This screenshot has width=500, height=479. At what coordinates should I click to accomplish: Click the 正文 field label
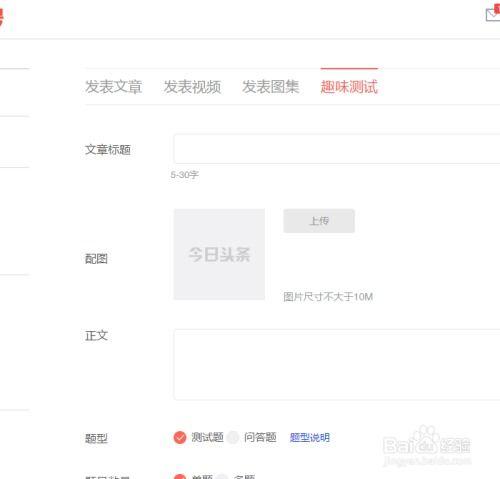96,336
